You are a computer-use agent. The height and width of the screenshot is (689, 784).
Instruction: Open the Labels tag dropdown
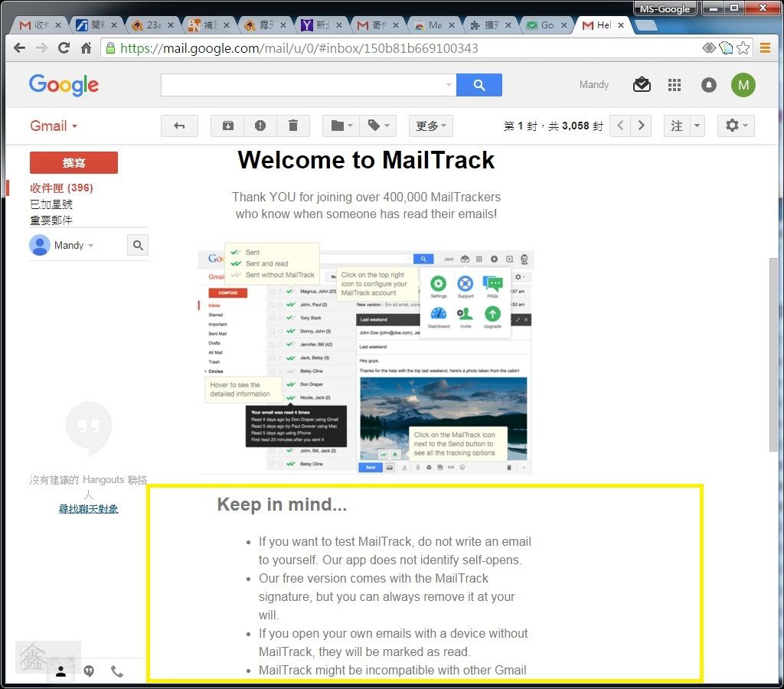click(x=378, y=126)
